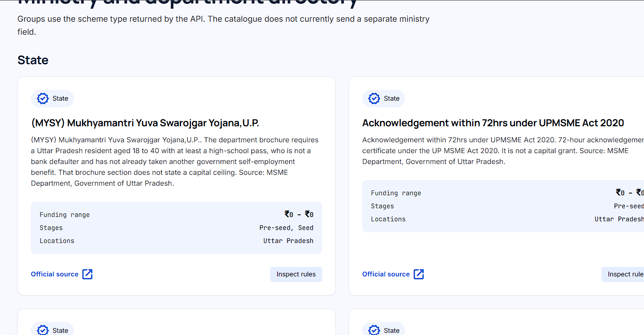Click "Funding range" label in the Acknowledgement card
This screenshot has width=644, height=335.
point(396,193)
